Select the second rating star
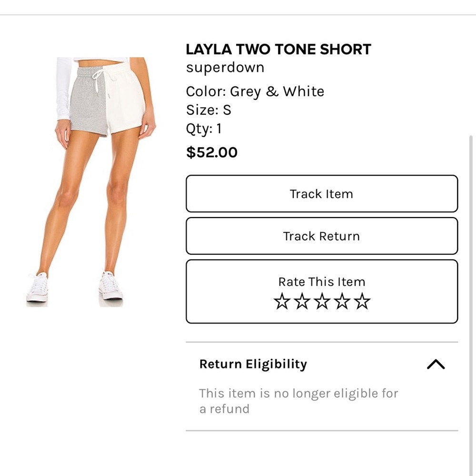476x476 pixels. [301, 301]
